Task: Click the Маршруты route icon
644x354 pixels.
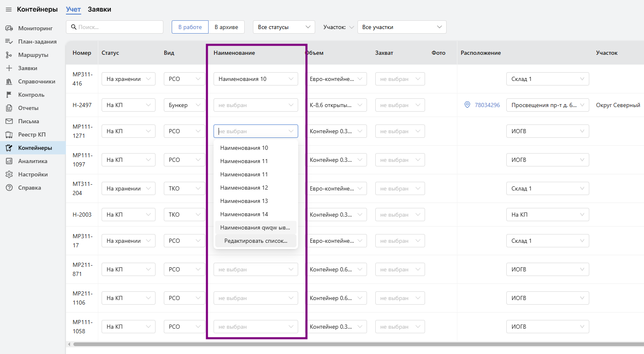Action: click(9, 55)
